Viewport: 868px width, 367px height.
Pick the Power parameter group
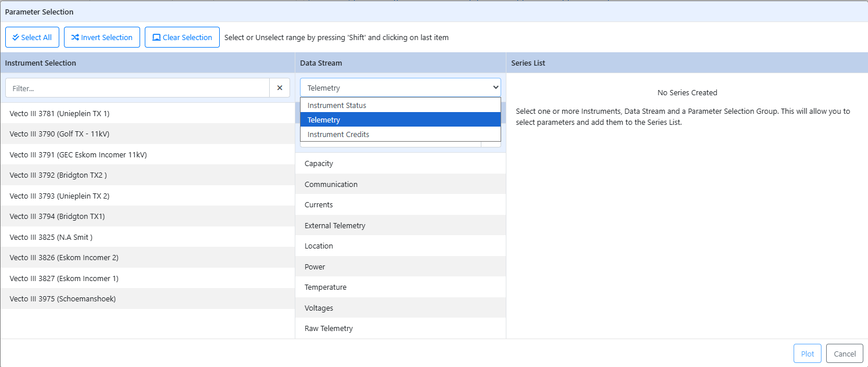pyautogui.click(x=401, y=267)
